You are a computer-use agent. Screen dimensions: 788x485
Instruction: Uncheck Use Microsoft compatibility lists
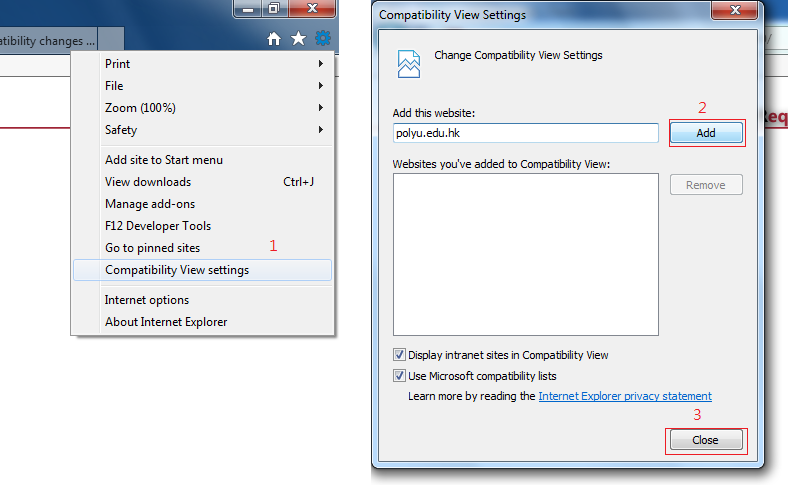coord(400,376)
